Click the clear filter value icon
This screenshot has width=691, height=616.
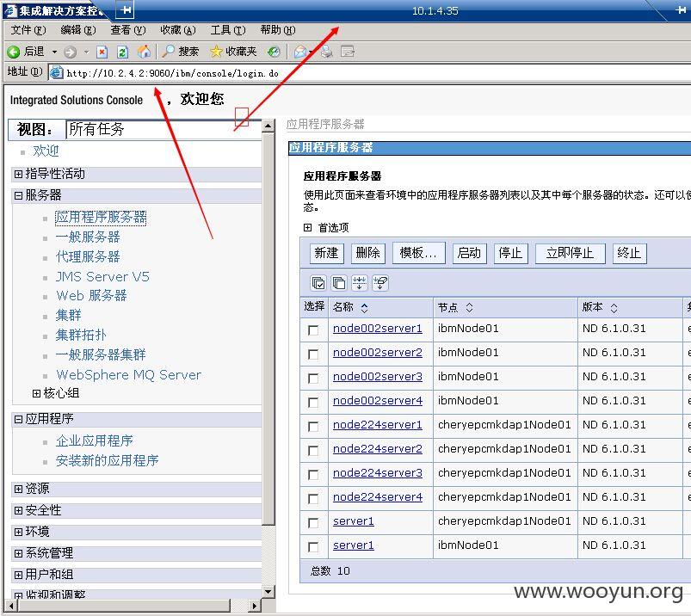click(380, 283)
